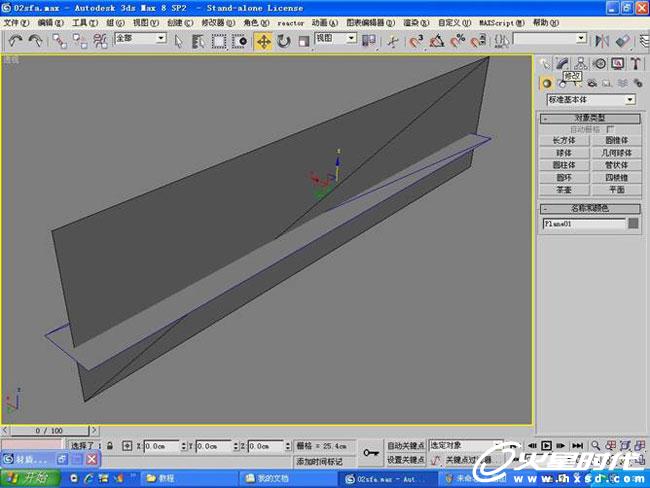Switch to the Display command panel tab
Image resolution: width=650 pixels, height=488 pixels.
(x=618, y=63)
